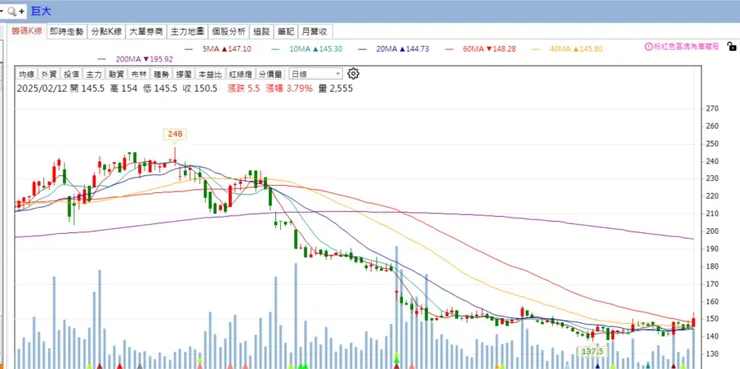740x369 pixels.
Task: Go to the 大量券商 tab
Action: coord(147,32)
